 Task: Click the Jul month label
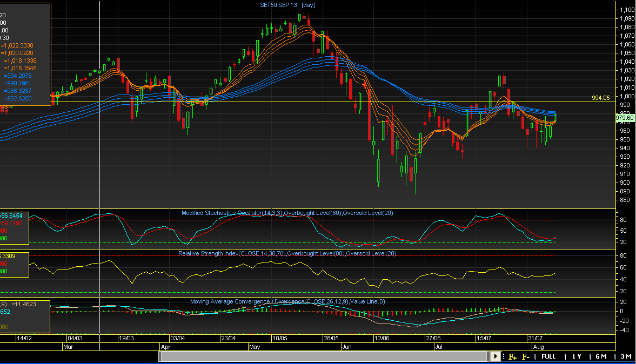[x=438, y=347]
